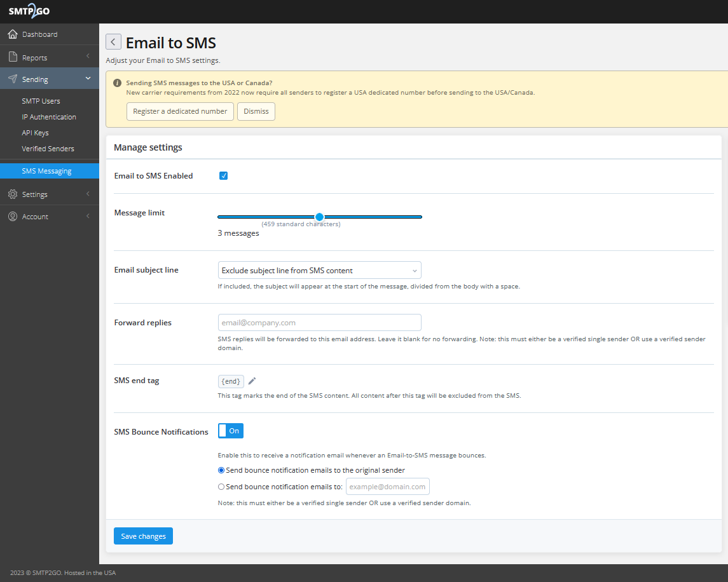Select SMS Messaging menu item
This screenshot has width=728, height=582.
click(x=50, y=171)
